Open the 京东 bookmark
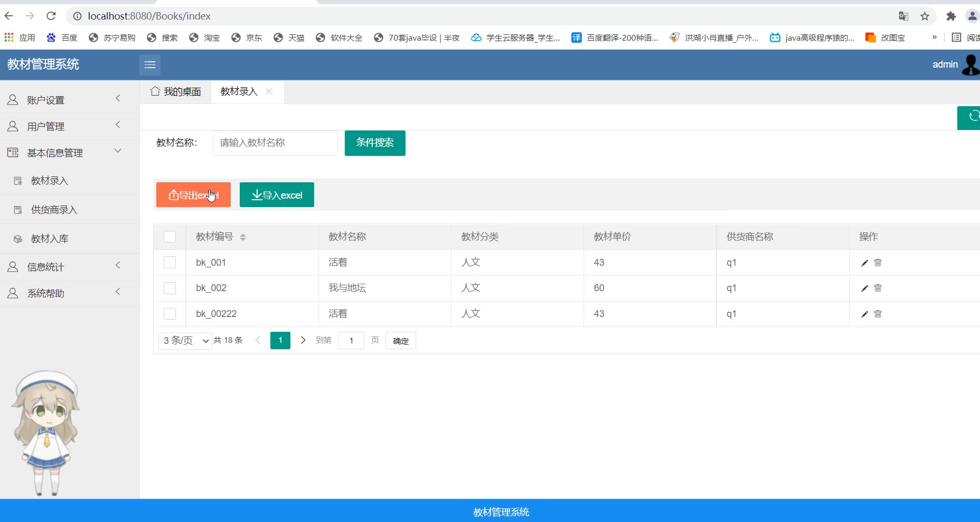Image resolution: width=980 pixels, height=522 pixels. click(247, 38)
